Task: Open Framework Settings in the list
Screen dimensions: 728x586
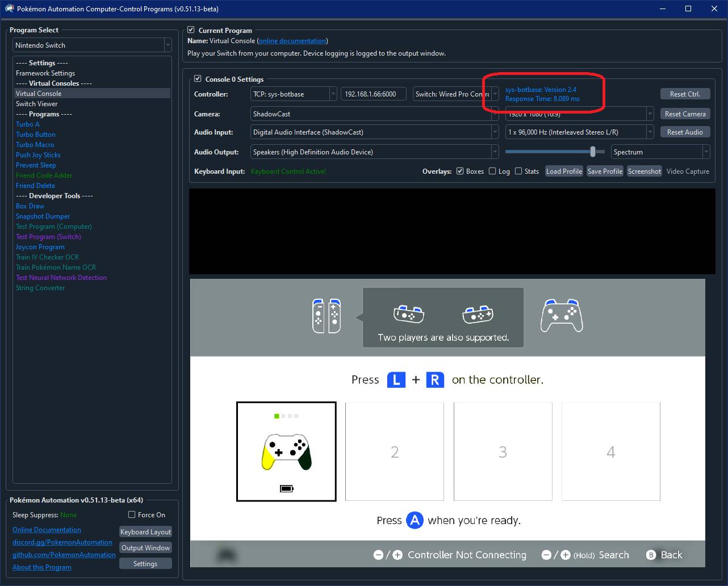Action: click(x=45, y=73)
